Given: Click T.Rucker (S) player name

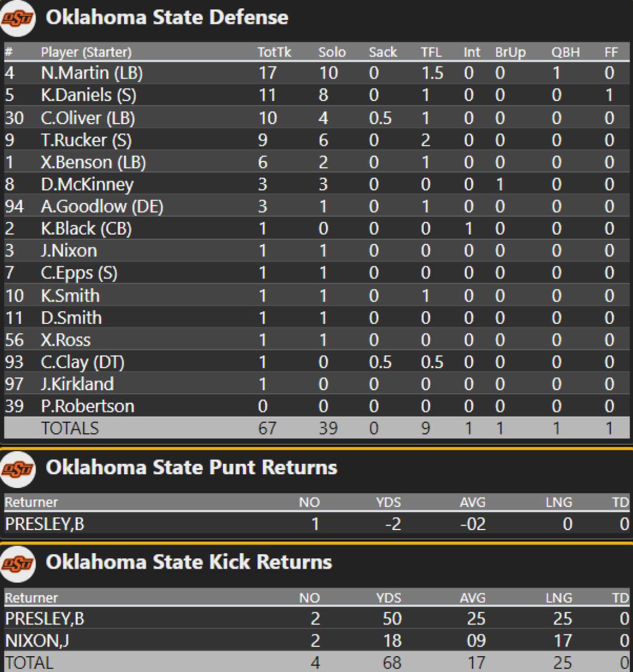Looking at the screenshot, I should [x=86, y=140].
